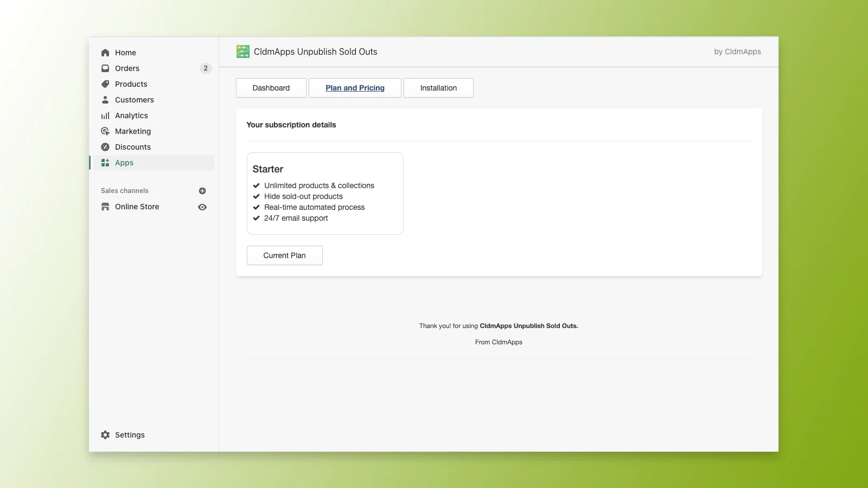Click checkmark beside Hide sold-out products
Screen dimensions: 868x488
[256, 196]
